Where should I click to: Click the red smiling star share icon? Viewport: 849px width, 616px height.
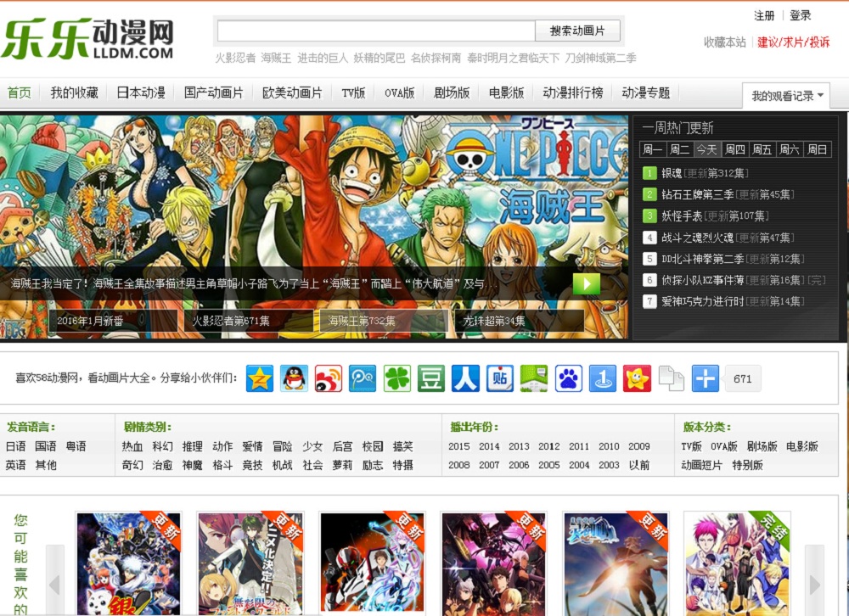638,378
